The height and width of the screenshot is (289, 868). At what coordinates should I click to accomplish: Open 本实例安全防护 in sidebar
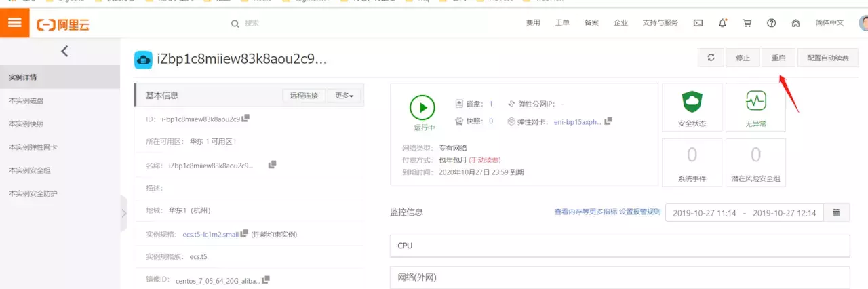tap(60, 193)
